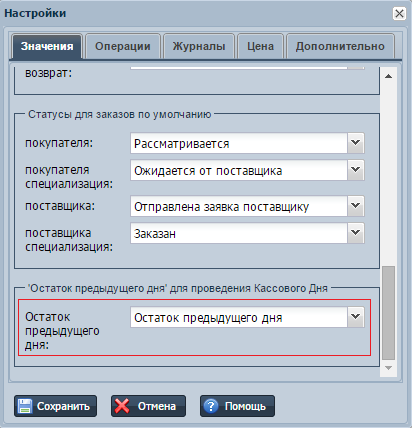
Task: Expand the Остаток предыдущего дня dropdown arrow
Action: (x=356, y=317)
